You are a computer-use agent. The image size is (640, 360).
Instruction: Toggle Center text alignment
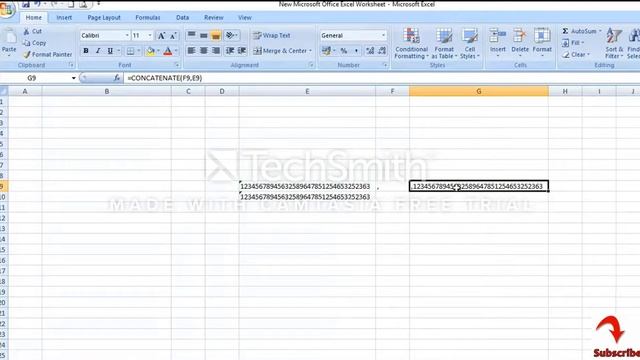[x=204, y=51]
